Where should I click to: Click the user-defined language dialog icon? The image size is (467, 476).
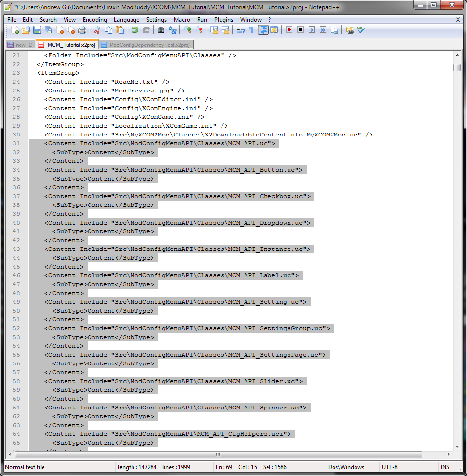pos(274,30)
